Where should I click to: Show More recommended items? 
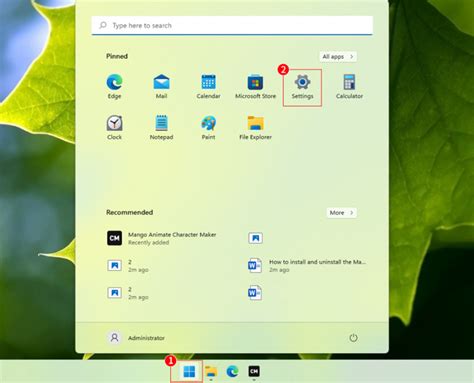tap(342, 212)
